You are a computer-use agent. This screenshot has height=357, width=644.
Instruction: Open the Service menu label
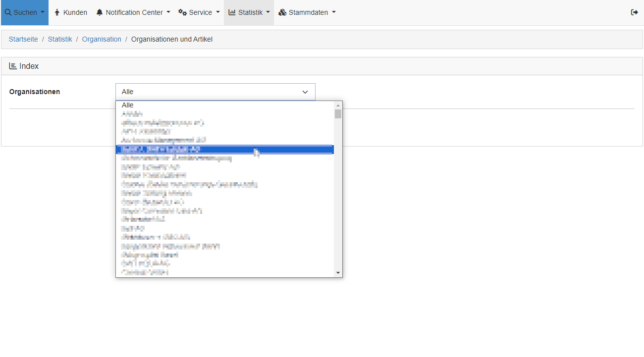tap(200, 12)
